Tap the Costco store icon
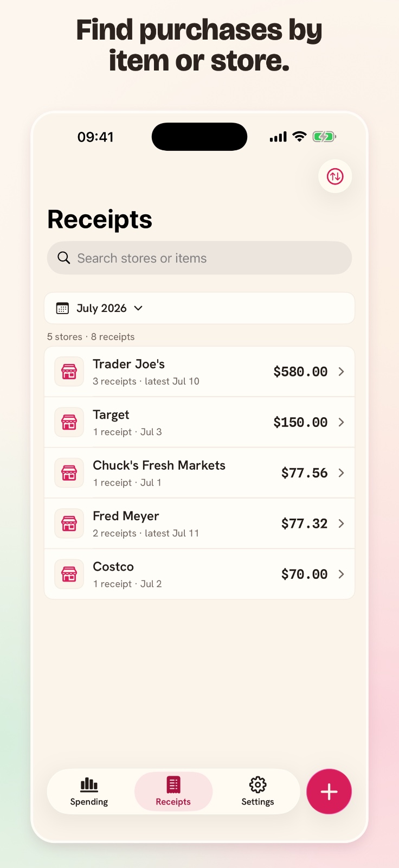The image size is (399, 868). pyautogui.click(x=69, y=574)
